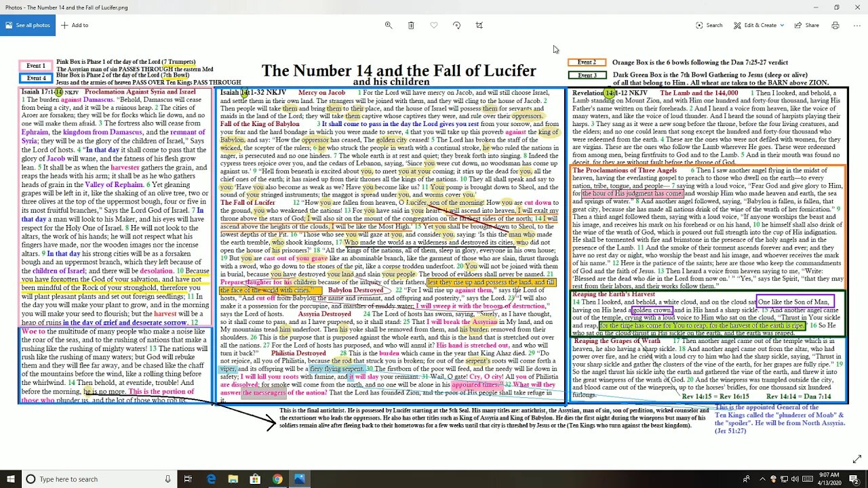Image resolution: width=868 pixels, height=488 pixels.
Task: Close the Photos window
Action: pyautogui.click(x=857, y=7)
